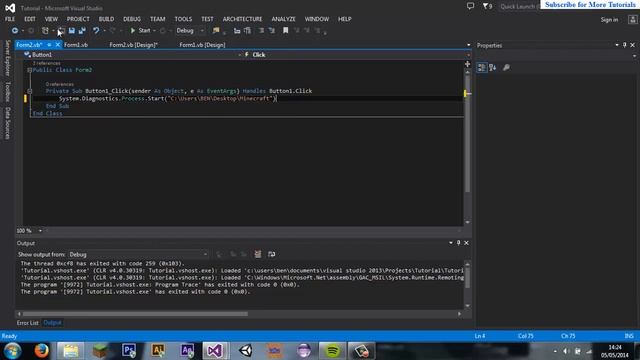640x360 pixels.
Task: Open Toolbox side tab
Action: point(7,91)
